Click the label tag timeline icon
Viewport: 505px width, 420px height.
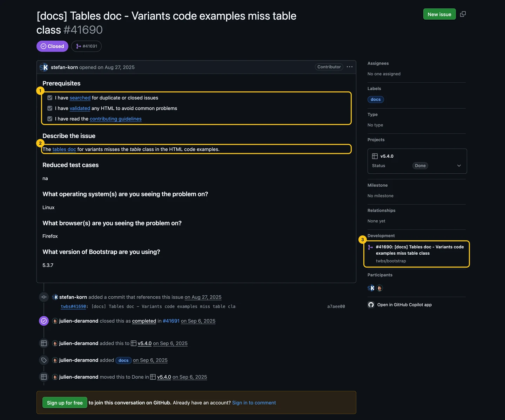pyautogui.click(x=44, y=360)
